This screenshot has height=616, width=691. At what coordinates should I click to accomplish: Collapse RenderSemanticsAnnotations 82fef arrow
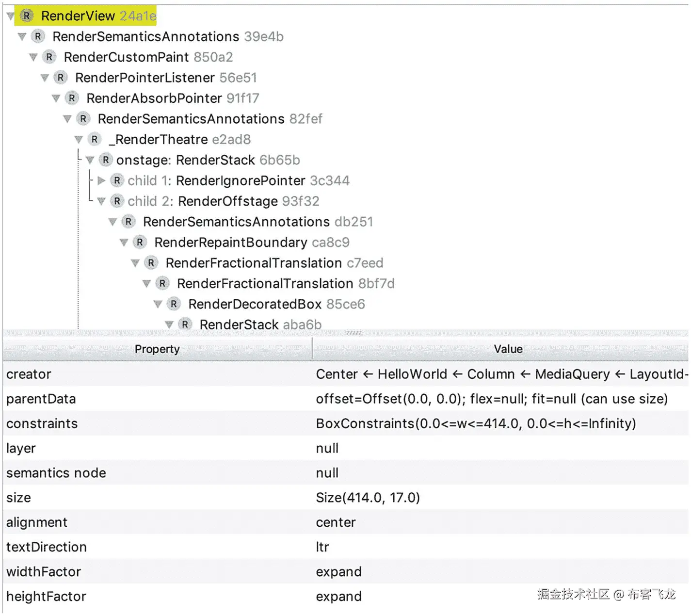tap(67, 119)
